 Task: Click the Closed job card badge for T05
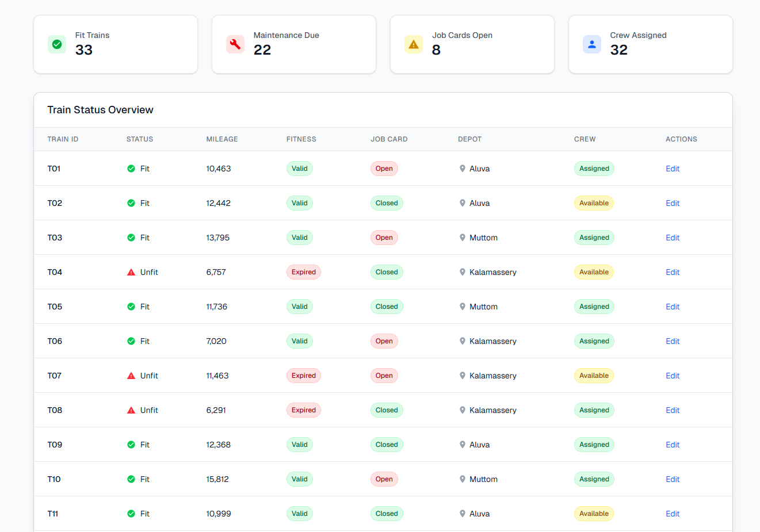click(x=387, y=307)
